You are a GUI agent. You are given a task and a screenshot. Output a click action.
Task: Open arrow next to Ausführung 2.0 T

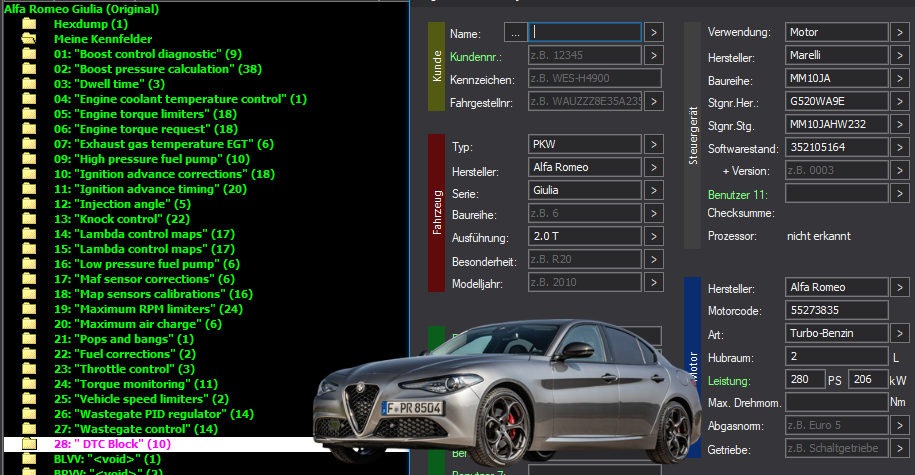(x=654, y=236)
